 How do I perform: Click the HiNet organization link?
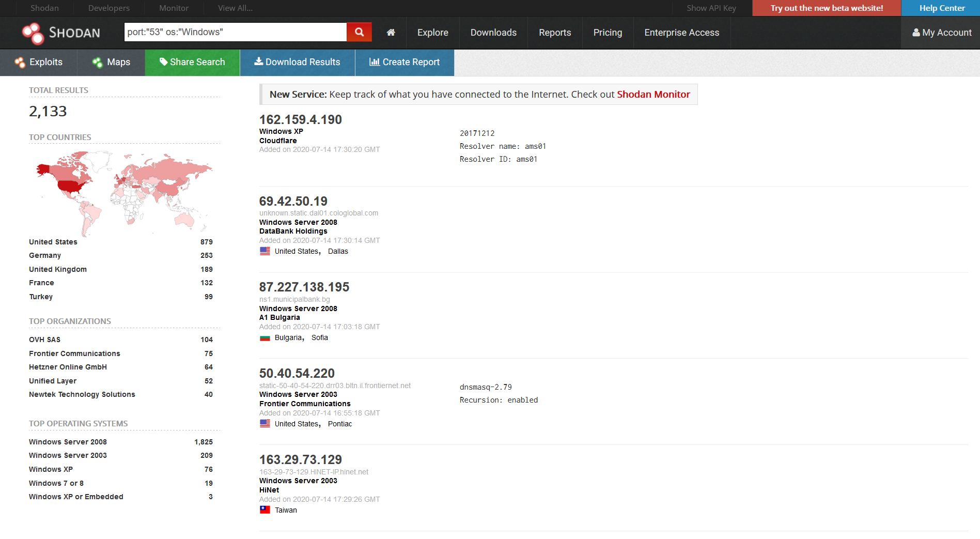point(269,490)
